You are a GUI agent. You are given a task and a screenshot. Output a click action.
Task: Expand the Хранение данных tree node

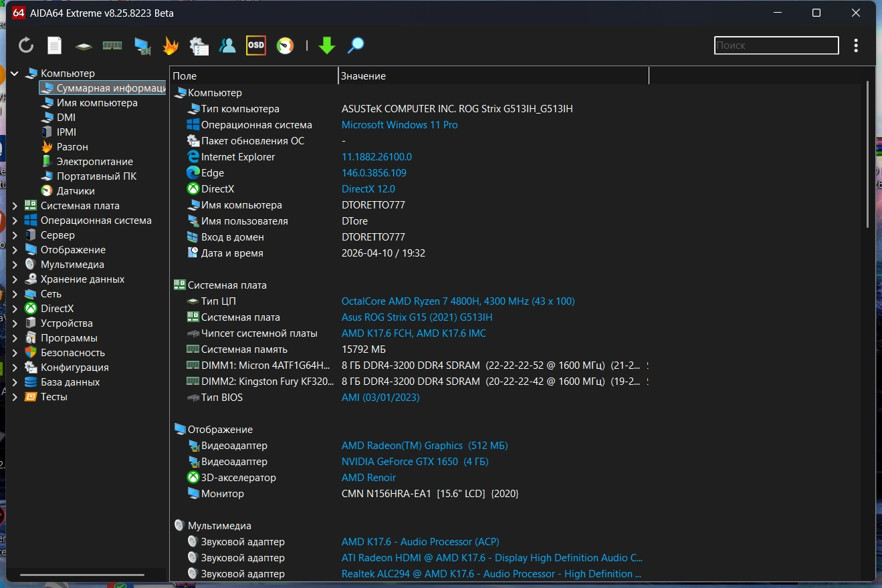point(15,279)
